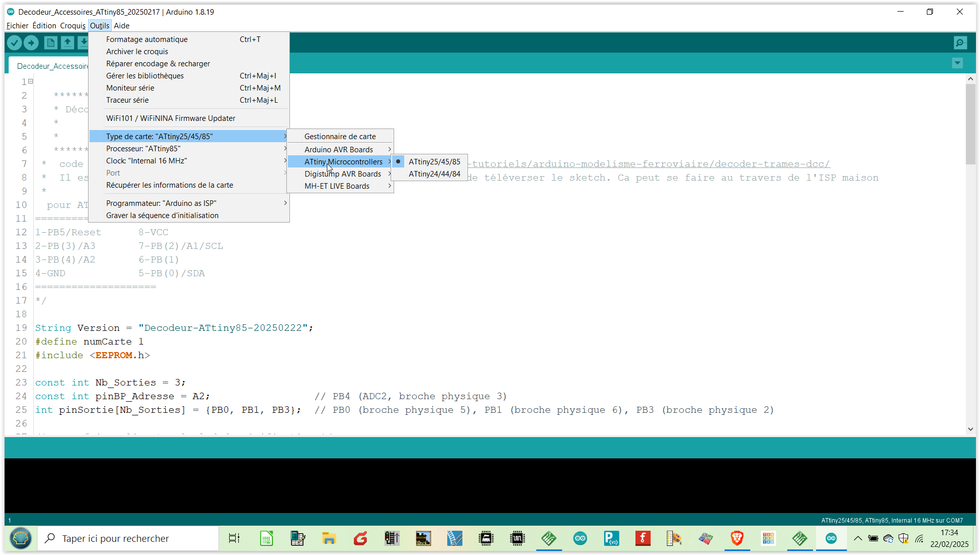The height and width of the screenshot is (555, 980).
Task: Click the Upload arrow toolbar icon
Action: click(31, 43)
